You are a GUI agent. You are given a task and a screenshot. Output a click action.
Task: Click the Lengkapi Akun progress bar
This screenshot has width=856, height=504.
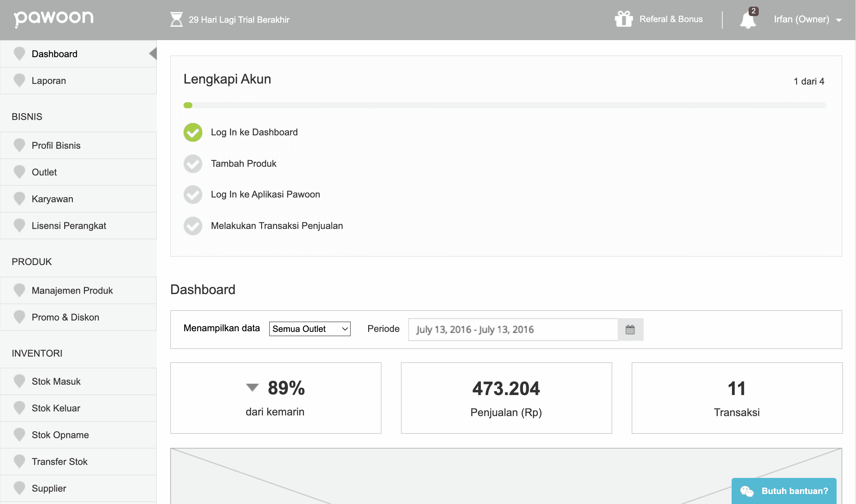(505, 105)
